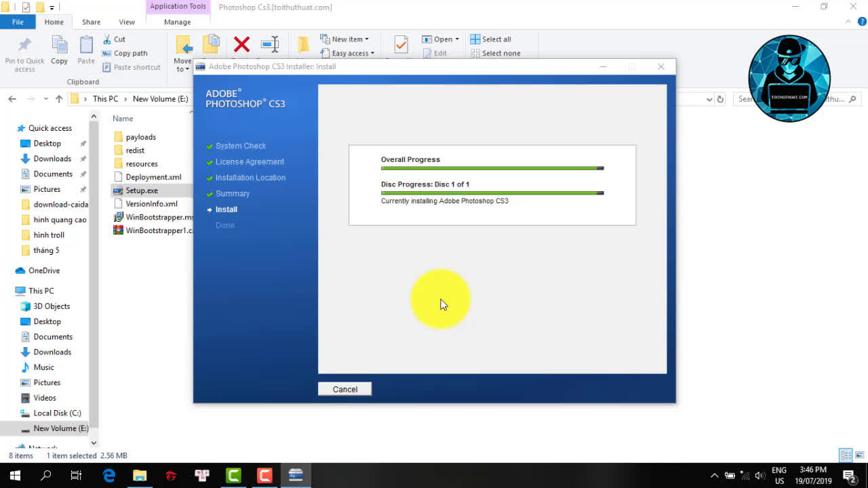The image size is (868, 488).
Task: Click Paste shortcut in ribbon
Action: coord(132,67)
